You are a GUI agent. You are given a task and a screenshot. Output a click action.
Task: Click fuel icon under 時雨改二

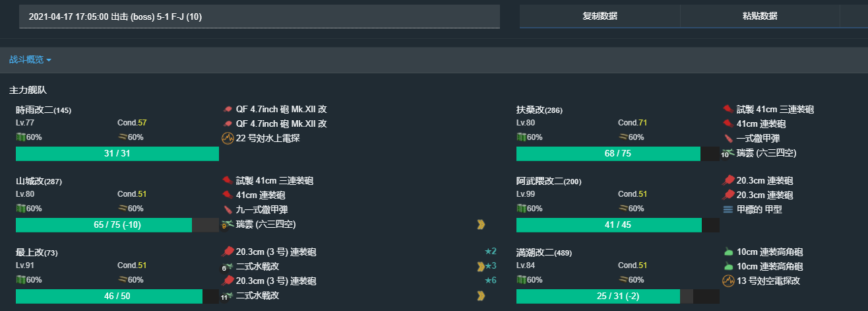coord(21,137)
